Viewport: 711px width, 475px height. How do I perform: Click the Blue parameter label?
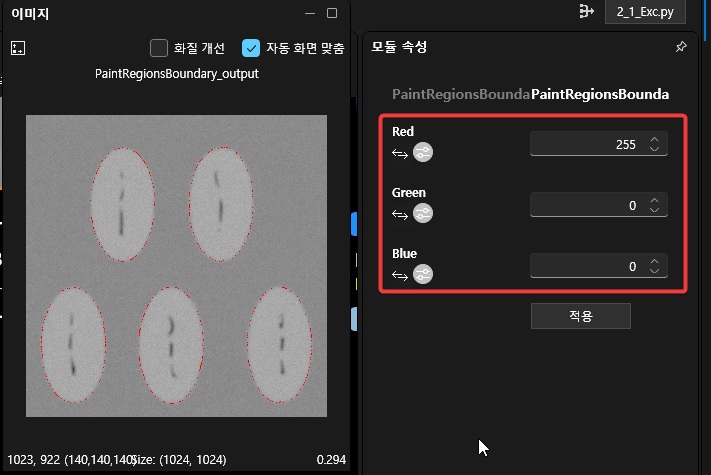click(404, 253)
